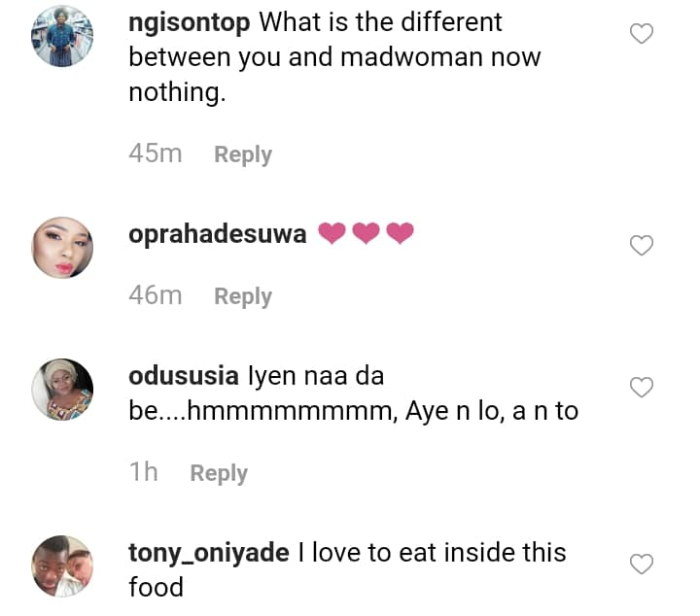Toggle the like heart on tony_oniyade's comment
700x616 pixels.
[642, 564]
